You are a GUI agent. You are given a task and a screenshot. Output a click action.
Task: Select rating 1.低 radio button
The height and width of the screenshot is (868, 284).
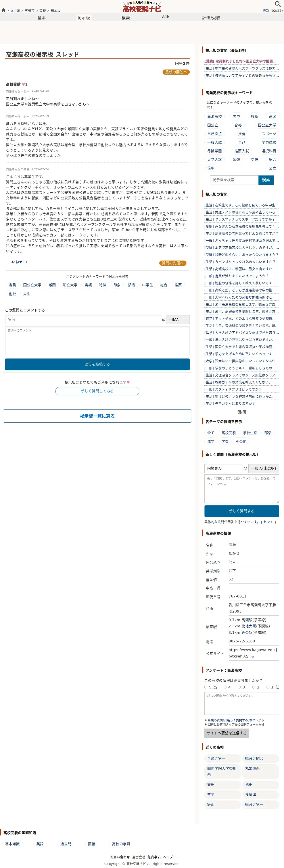[268, 687]
